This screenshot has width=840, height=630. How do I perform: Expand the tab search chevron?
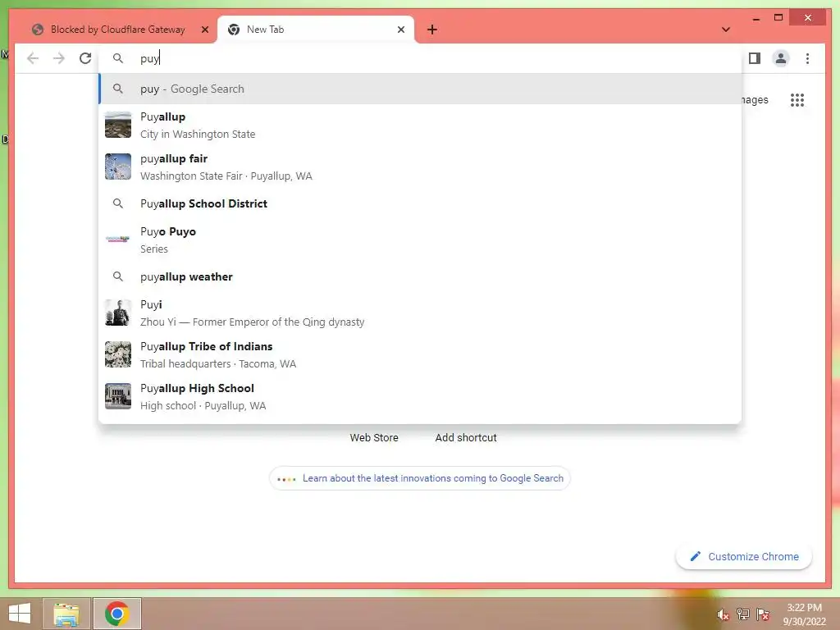pyautogui.click(x=726, y=30)
